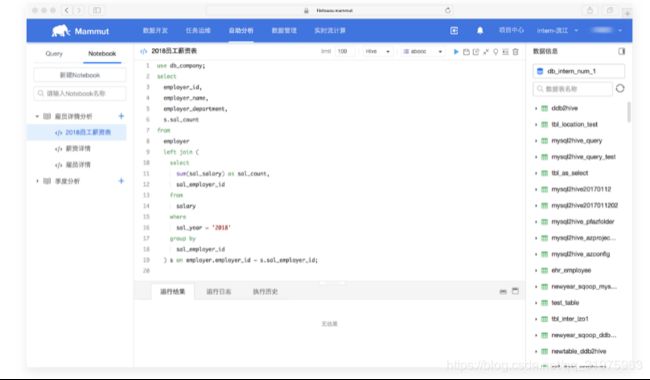Click the tbl_as_select table name

(570, 173)
